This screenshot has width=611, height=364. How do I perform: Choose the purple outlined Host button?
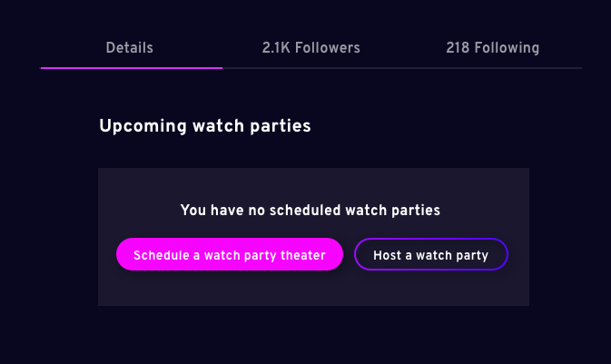[x=431, y=254]
